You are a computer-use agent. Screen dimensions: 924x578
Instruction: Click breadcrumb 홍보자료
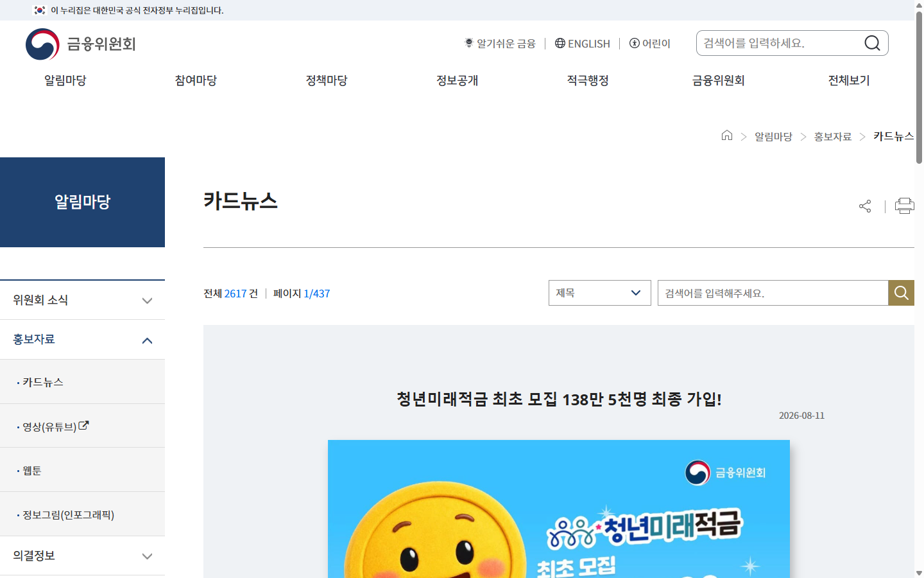coord(833,136)
